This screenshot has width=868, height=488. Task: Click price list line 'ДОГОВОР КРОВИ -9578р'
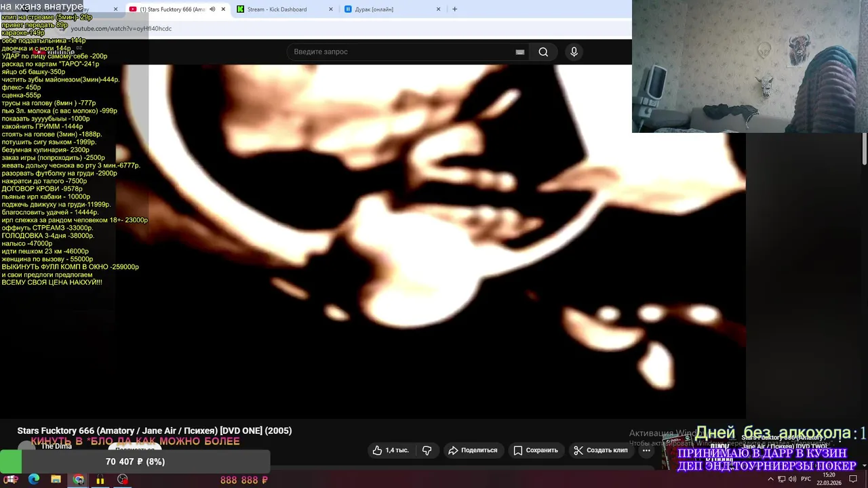pos(42,188)
